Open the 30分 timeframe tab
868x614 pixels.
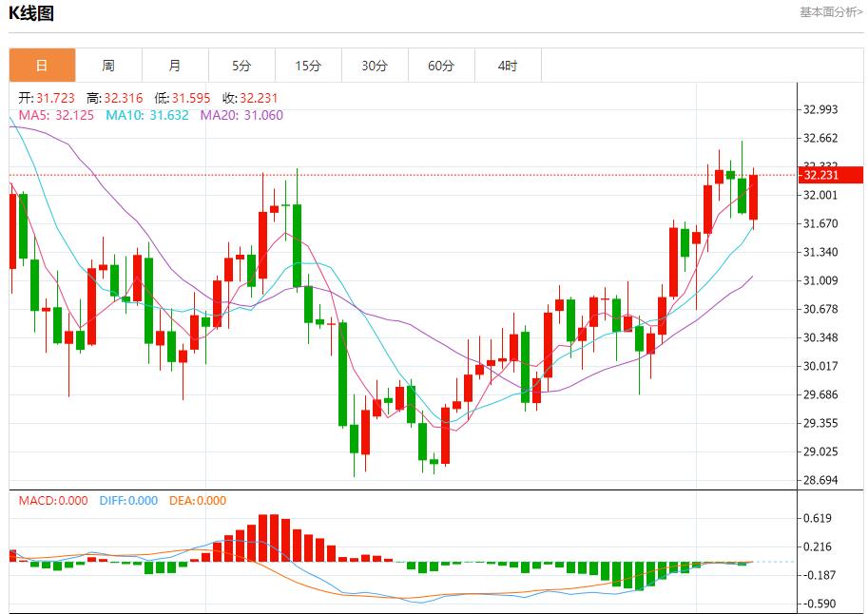click(375, 66)
